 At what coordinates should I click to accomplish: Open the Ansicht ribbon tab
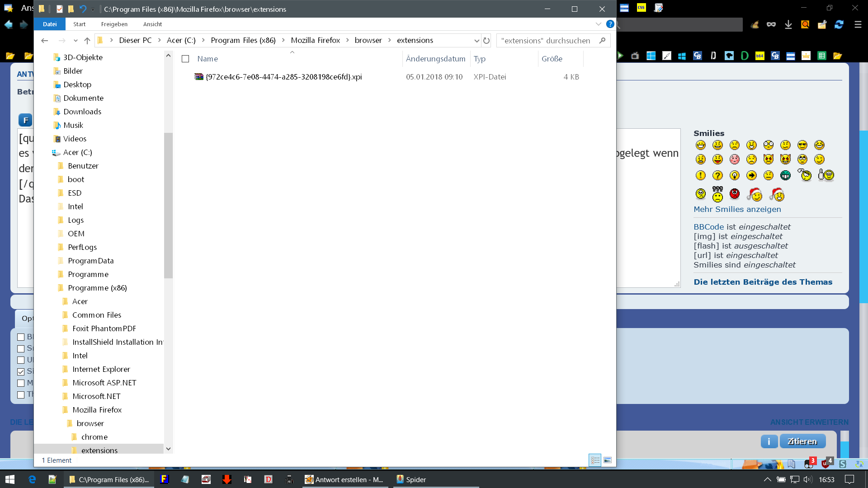coord(152,24)
